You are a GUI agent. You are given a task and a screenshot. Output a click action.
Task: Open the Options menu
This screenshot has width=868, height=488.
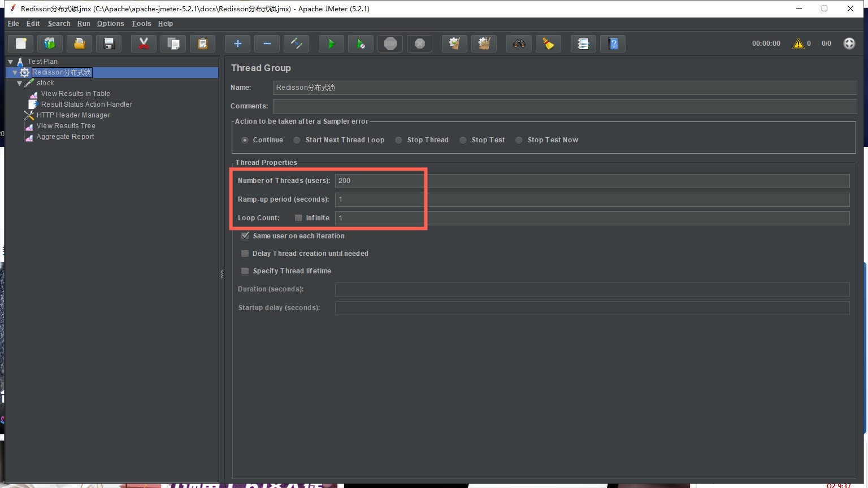click(x=110, y=24)
